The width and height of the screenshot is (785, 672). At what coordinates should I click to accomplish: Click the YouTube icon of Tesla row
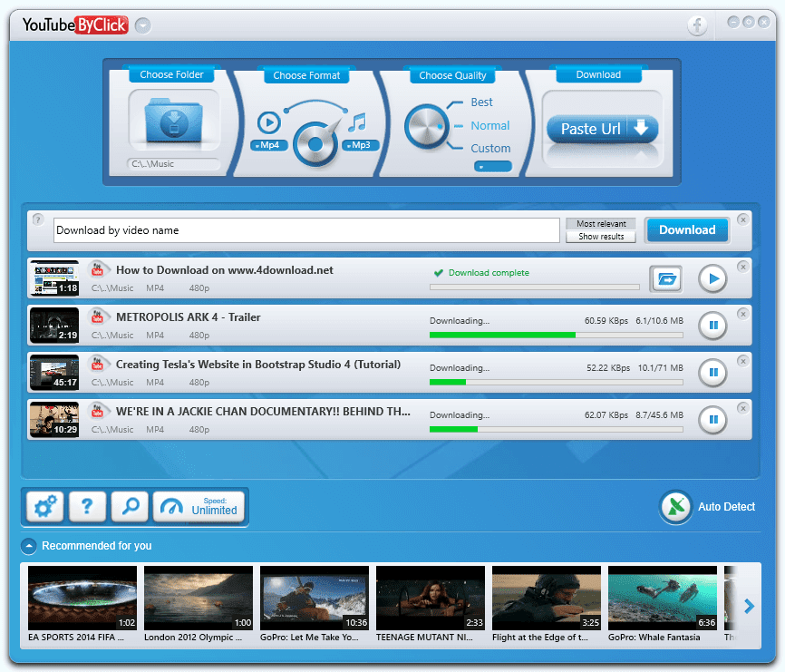tap(97, 364)
